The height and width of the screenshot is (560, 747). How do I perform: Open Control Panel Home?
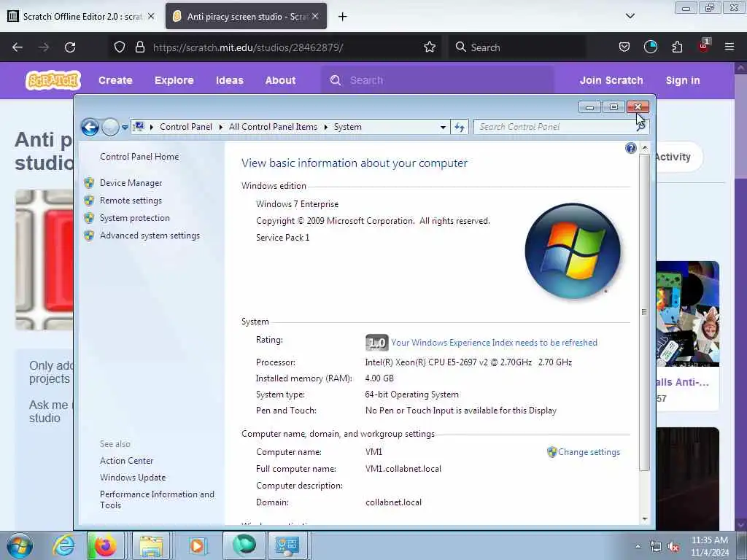pos(139,157)
